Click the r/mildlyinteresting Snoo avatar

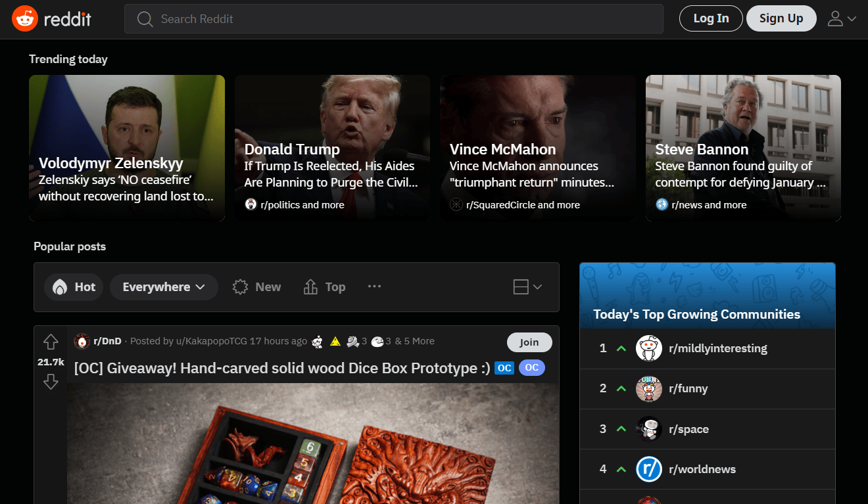pos(649,348)
